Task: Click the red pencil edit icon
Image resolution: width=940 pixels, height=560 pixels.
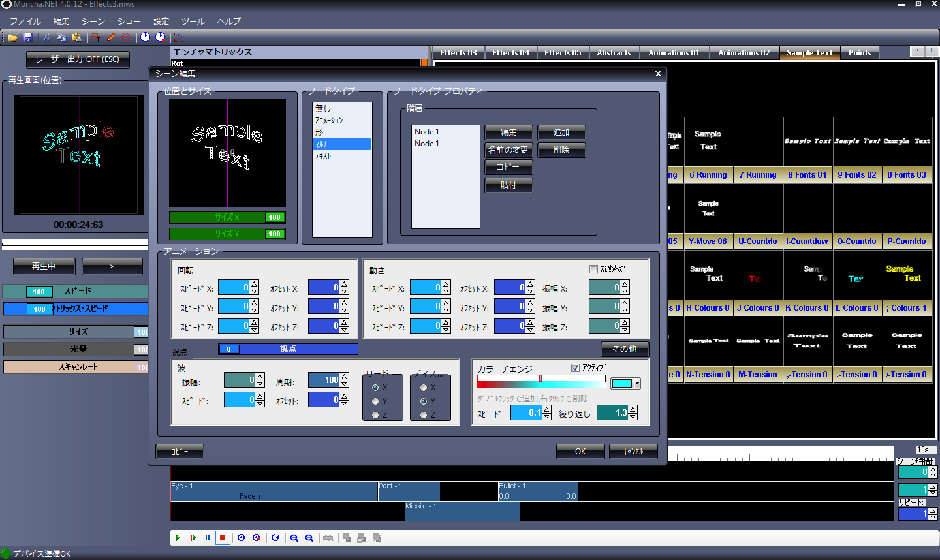Action: point(111,37)
